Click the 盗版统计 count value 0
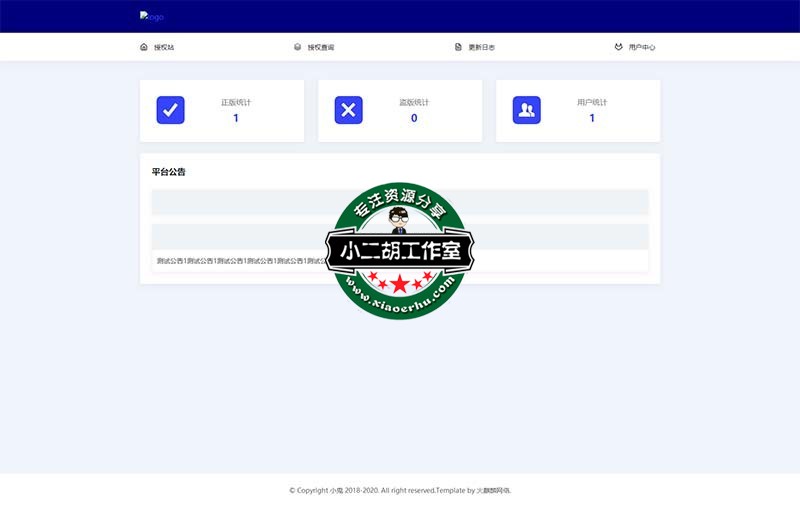 click(414, 118)
